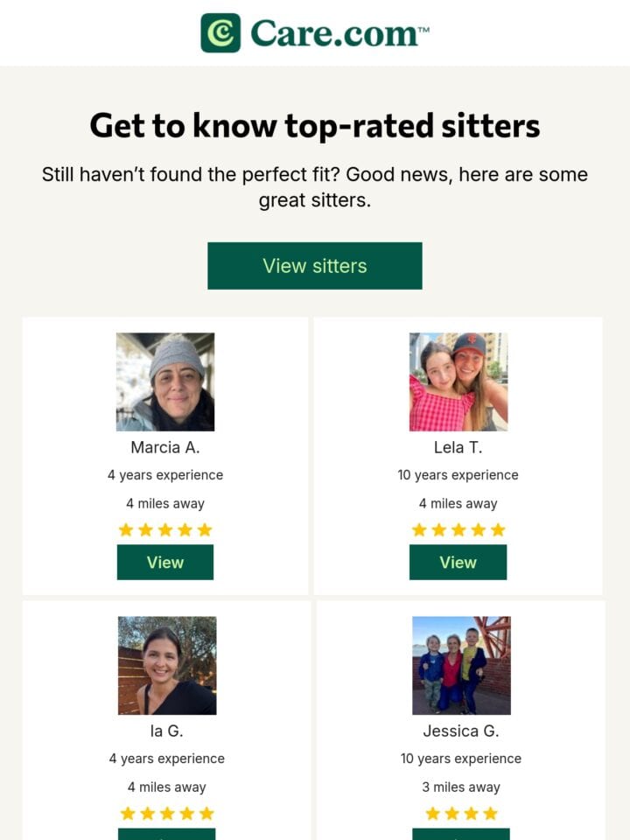Click Marcia A.'s five-star rating
Viewport: 630px width, 840px height.
tap(165, 530)
